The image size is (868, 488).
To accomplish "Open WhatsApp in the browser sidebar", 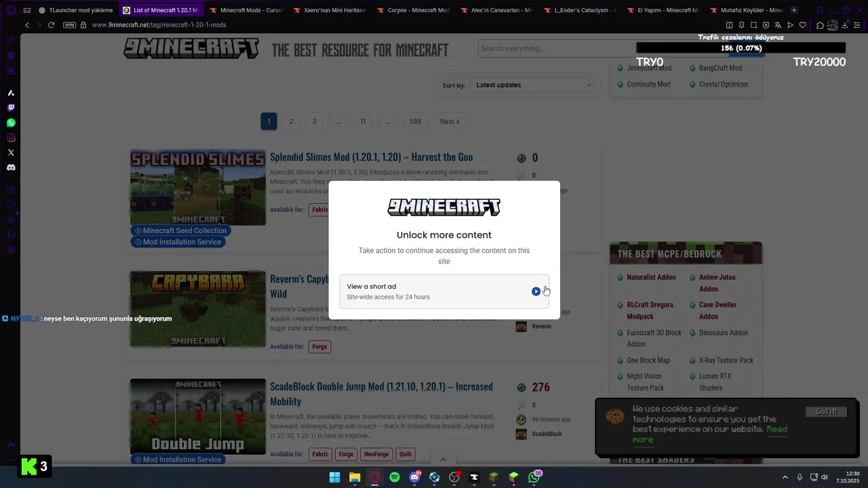I will coord(11,123).
